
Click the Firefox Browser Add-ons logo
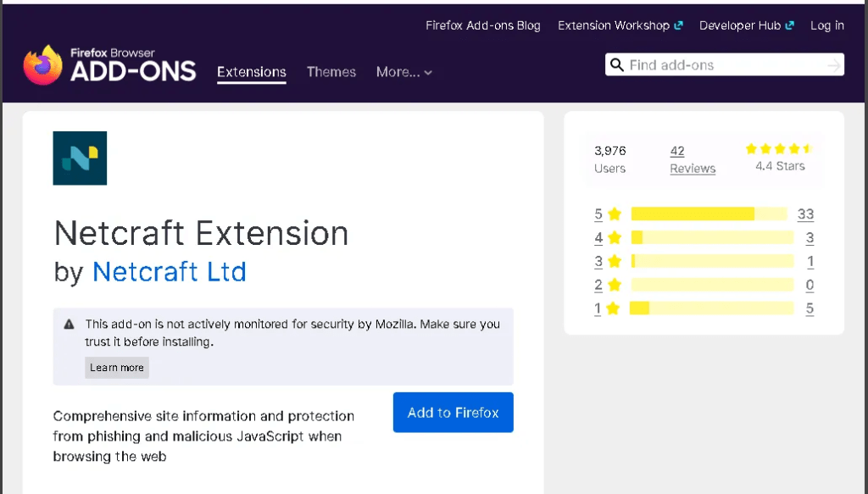(x=109, y=66)
